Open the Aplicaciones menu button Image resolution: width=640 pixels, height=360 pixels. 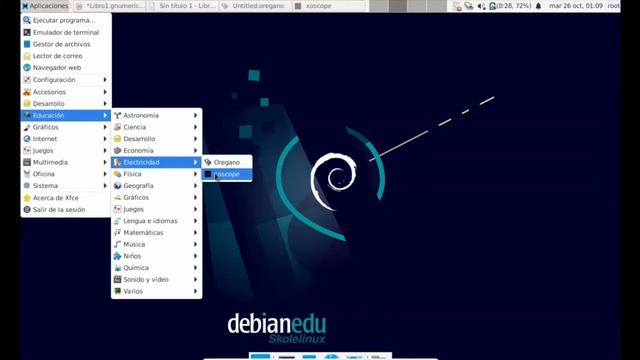[x=45, y=6]
